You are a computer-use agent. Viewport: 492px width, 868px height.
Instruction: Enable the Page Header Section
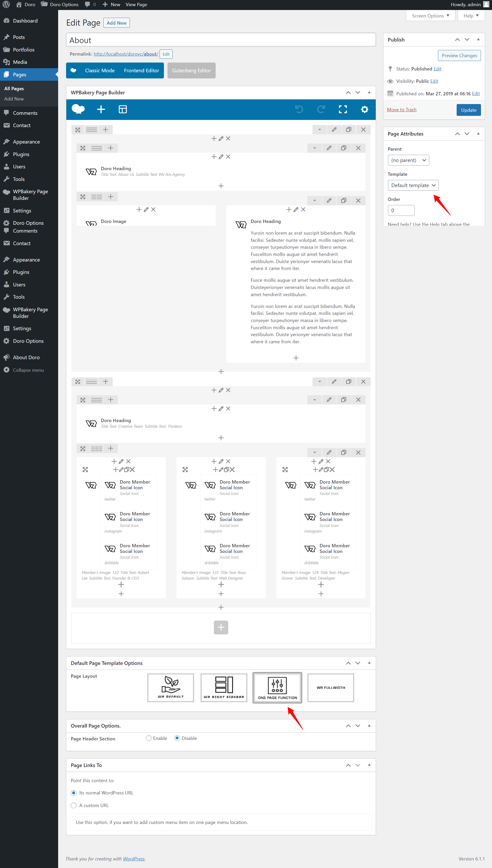click(x=149, y=738)
